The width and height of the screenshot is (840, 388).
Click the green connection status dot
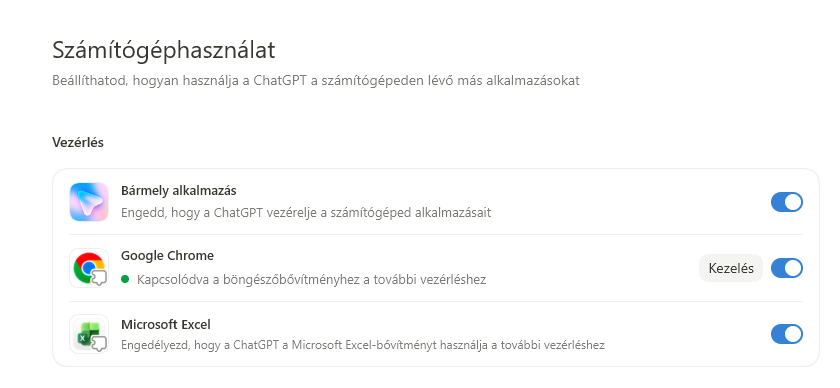(125, 279)
